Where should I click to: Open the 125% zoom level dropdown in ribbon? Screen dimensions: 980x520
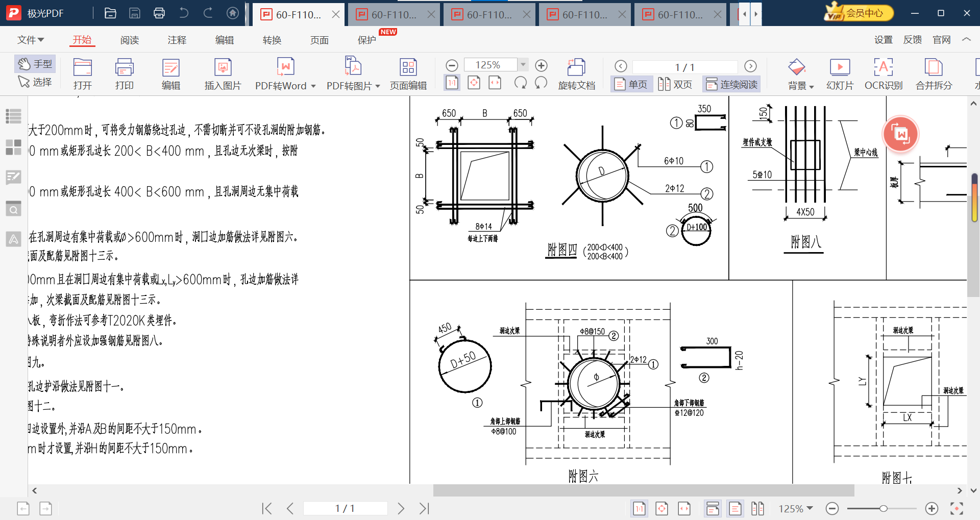click(x=523, y=65)
